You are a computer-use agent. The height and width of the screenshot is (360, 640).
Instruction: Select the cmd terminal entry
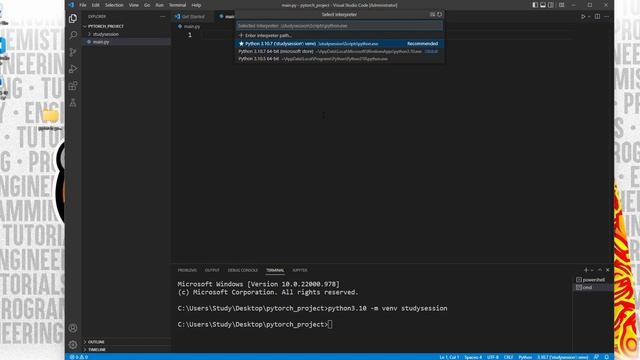pyautogui.click(x=593, y=287)
